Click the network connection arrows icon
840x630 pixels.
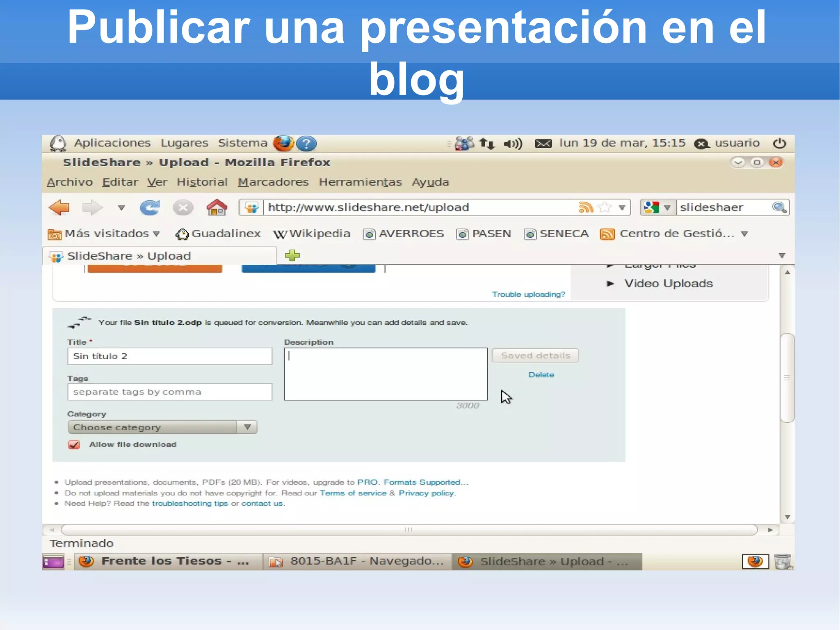coord(487,144)
